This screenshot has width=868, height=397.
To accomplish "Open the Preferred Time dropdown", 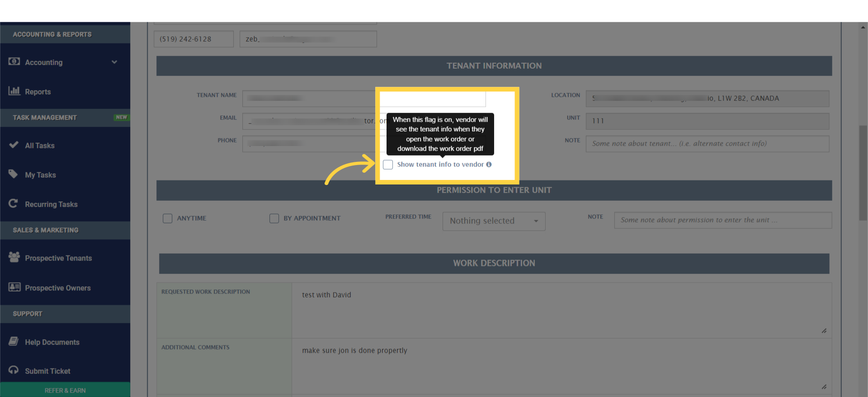I will (494, 221).
